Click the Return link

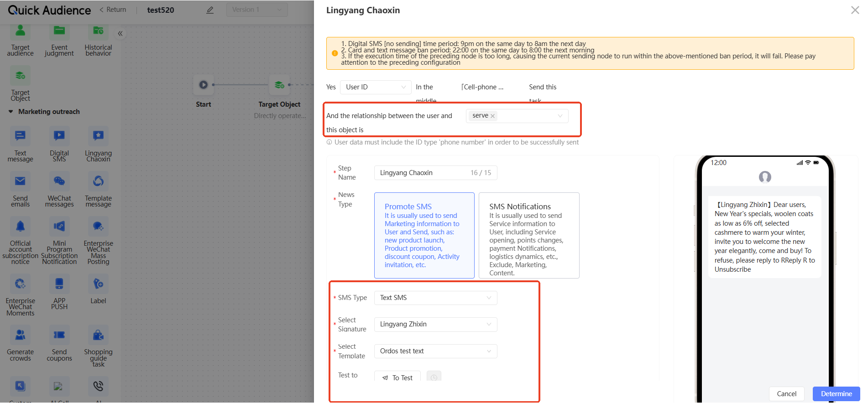pyautogui.click(x=113, y=10)
